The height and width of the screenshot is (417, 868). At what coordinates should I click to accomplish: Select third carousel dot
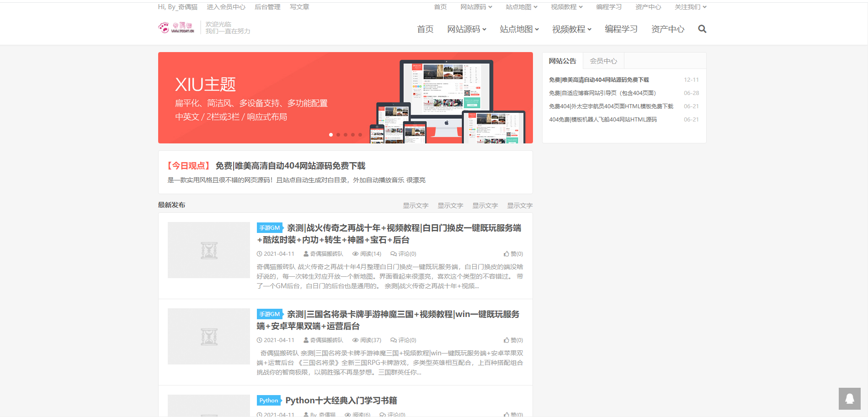pyautogui.click(x=346, y=135)
